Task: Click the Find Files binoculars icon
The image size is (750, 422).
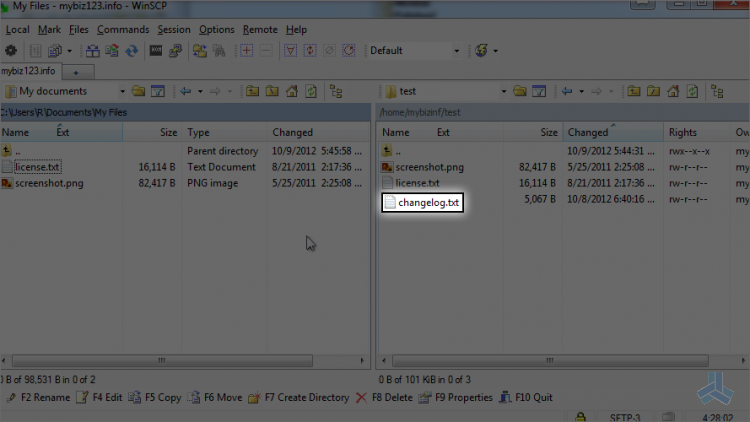Action: click(x=219, y=50)
